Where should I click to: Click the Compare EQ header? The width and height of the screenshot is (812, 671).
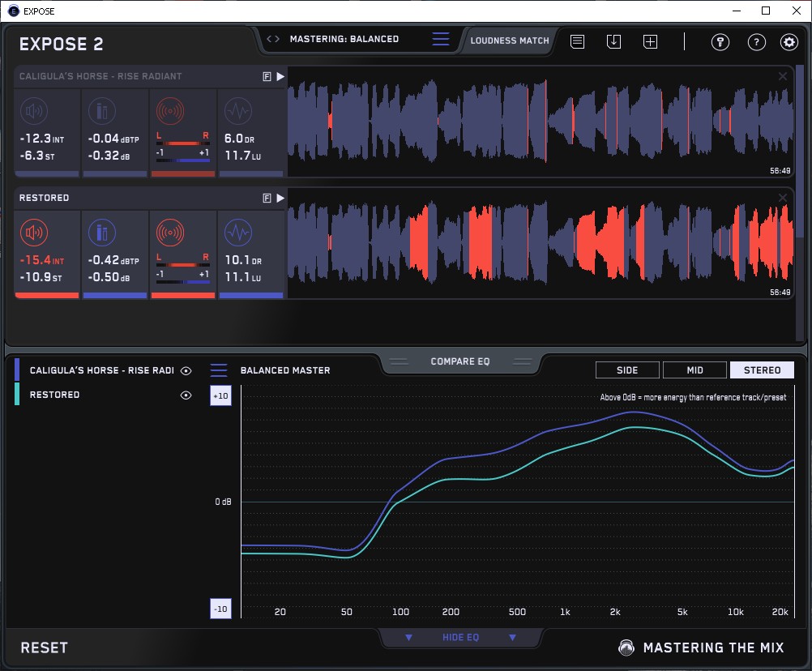tap(459, 361)
